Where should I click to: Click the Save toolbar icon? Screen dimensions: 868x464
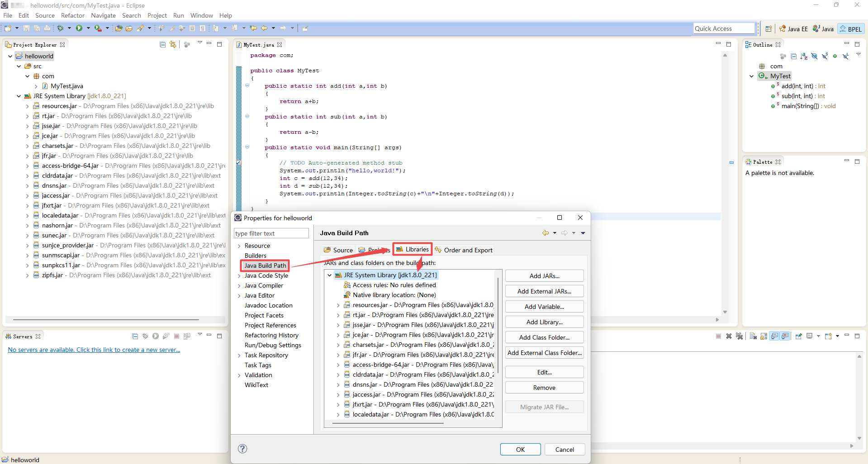click(26, 28)
